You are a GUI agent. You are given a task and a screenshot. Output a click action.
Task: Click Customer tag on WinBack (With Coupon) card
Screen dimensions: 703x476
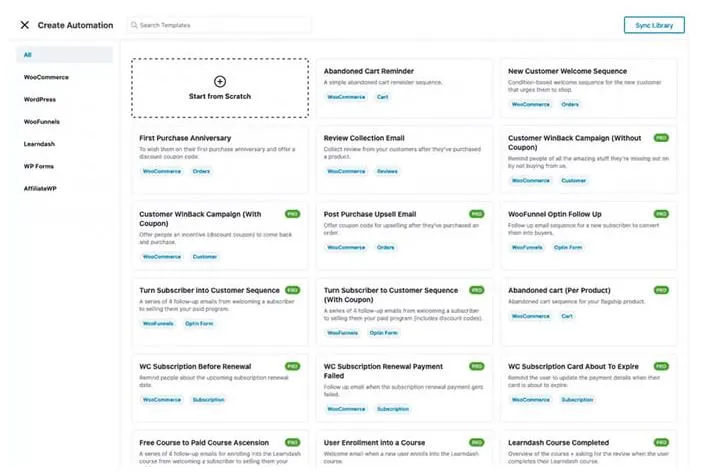point(205,257)
